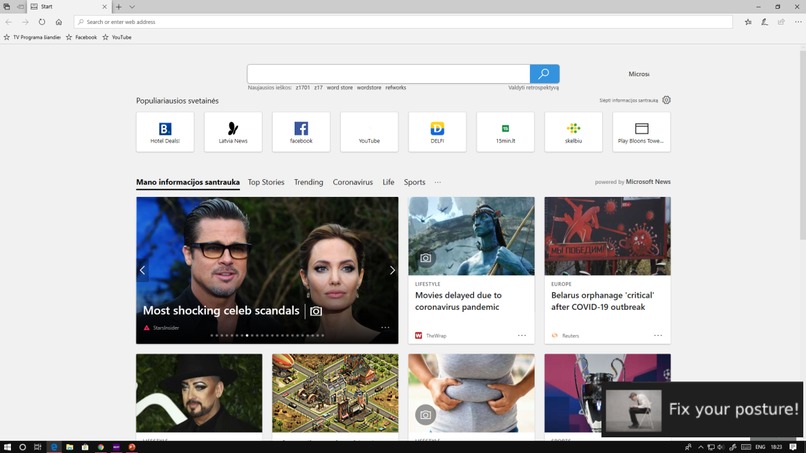This screenshot has width=806, height=453.
Task: Click the browser Home icon
Action: (59, 22)
